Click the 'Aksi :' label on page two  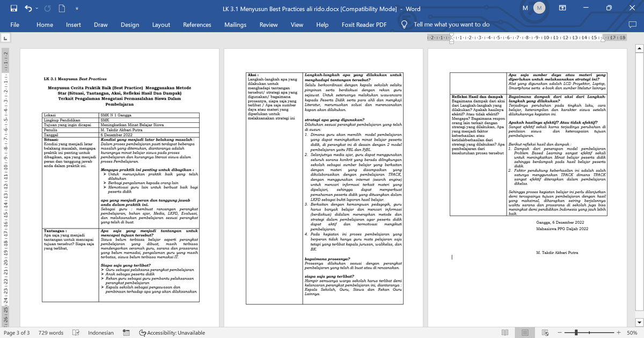[253, 76]
